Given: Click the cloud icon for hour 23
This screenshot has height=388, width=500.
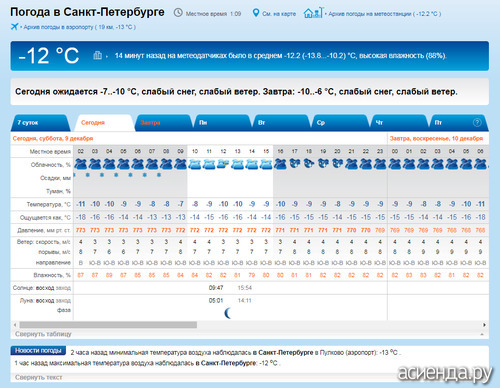Looking at the screenshot, I should click(380, 164).
